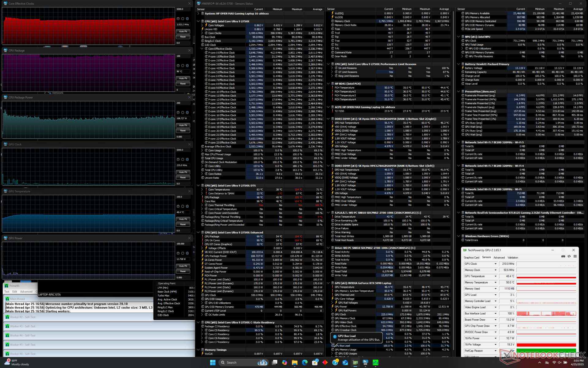Toggle the rightmost dot in the GPU Clock graph

187,159
